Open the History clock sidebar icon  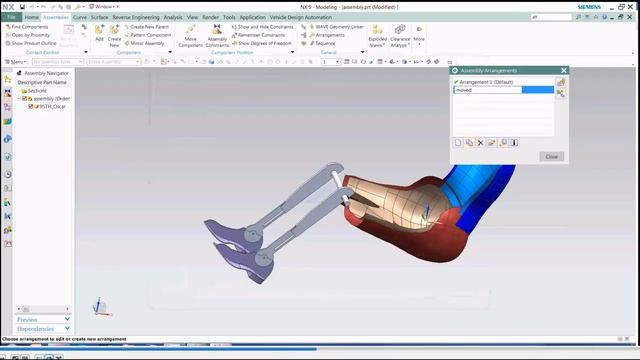pos(7,174)
